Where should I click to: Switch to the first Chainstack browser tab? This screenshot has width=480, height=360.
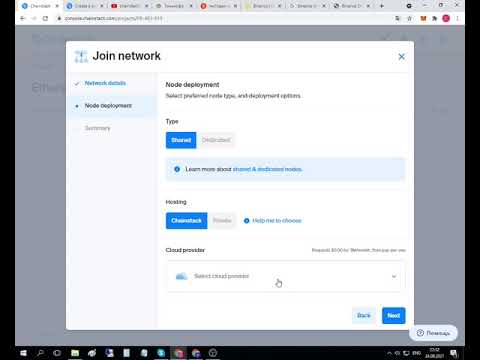pos(40,6)
